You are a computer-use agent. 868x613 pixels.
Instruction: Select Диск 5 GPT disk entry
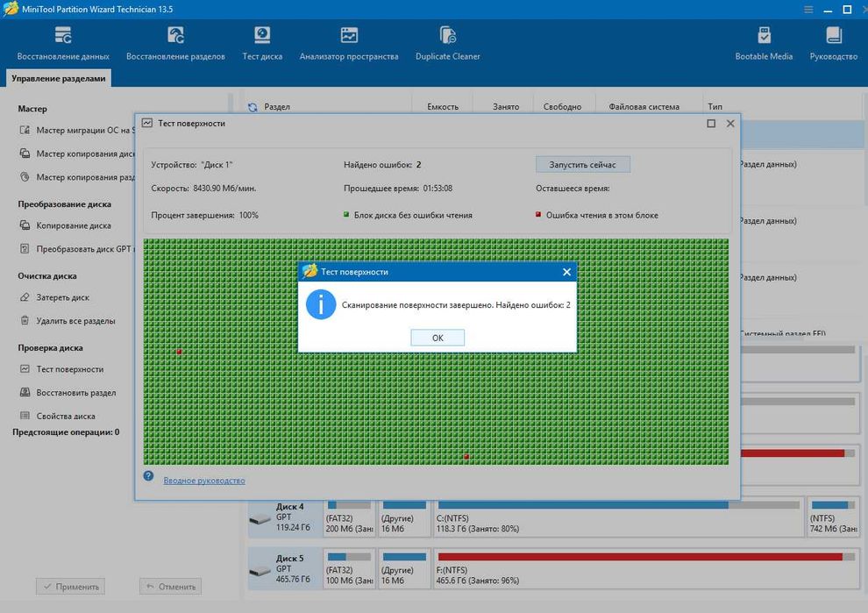click(x=285, y=568)
